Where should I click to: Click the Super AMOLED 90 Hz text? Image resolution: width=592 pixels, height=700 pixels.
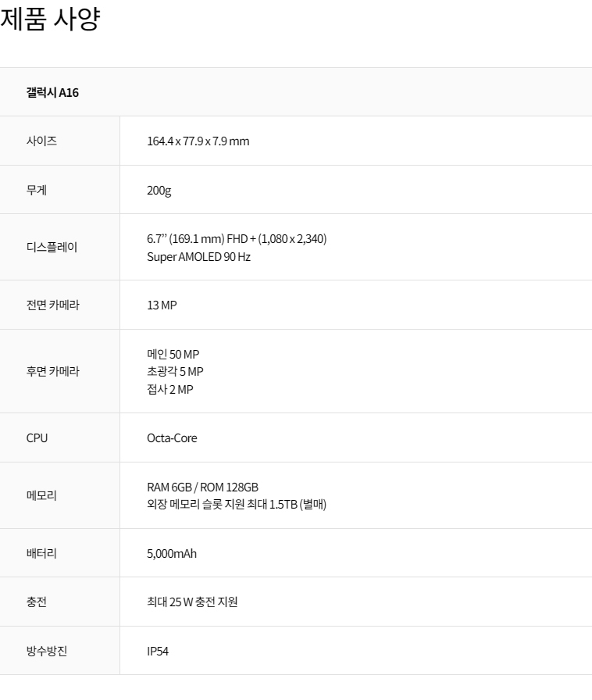(x=198, y=256)
